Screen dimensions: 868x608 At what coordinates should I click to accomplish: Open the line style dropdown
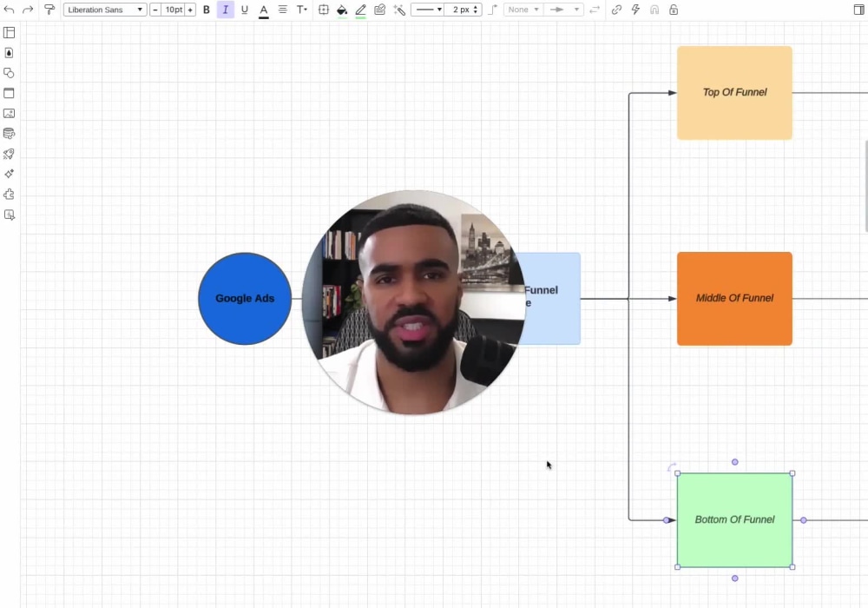[429, 10]
